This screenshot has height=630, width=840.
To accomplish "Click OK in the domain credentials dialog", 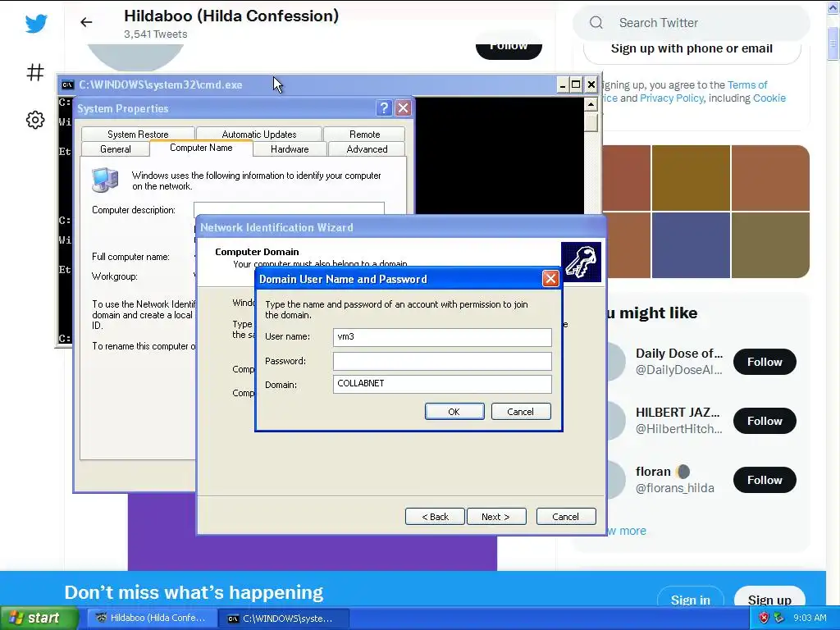I will (454, 412).
